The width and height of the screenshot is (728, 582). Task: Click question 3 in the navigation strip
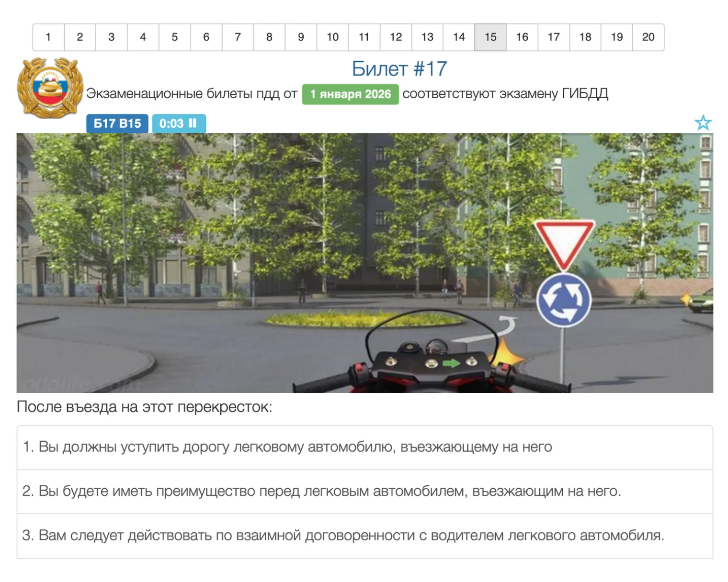pos(111,37)
